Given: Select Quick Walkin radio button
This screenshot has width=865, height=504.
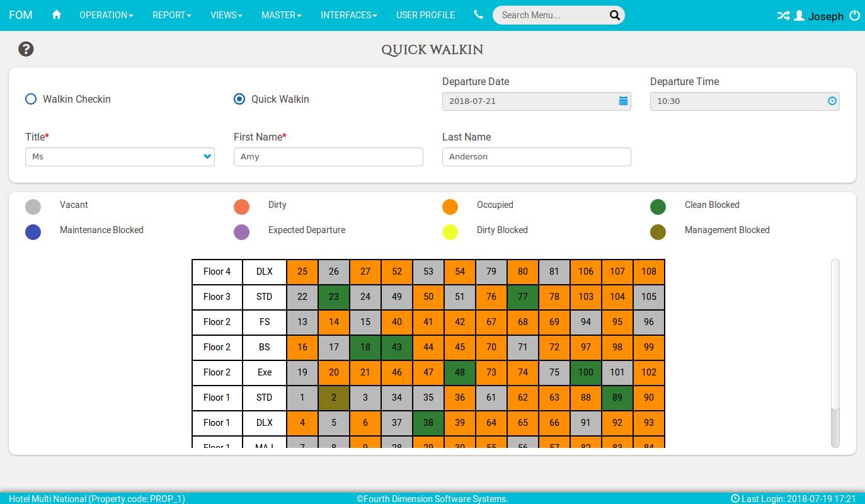Looking at the screenshot, I should point(239,99).
